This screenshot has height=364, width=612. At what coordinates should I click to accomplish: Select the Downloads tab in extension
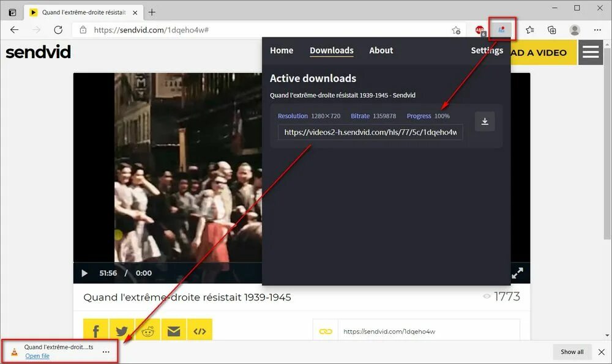(332, 50)
